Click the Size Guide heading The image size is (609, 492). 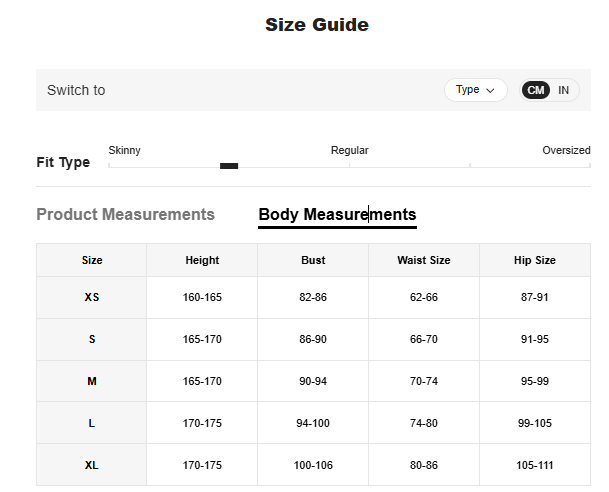tap(316, 25)
